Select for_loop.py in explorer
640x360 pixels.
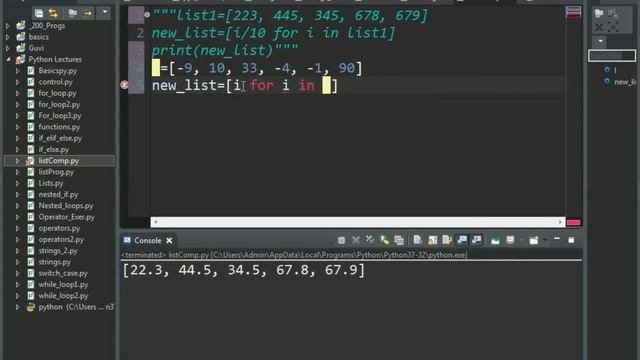57,93
